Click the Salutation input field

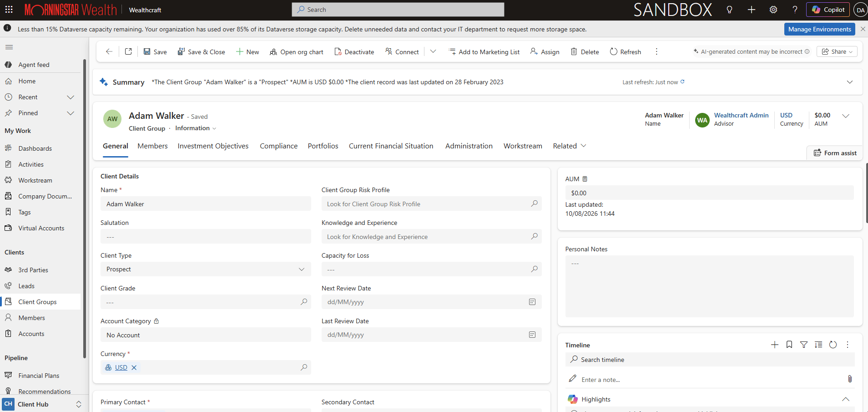[x=206, y=236]
